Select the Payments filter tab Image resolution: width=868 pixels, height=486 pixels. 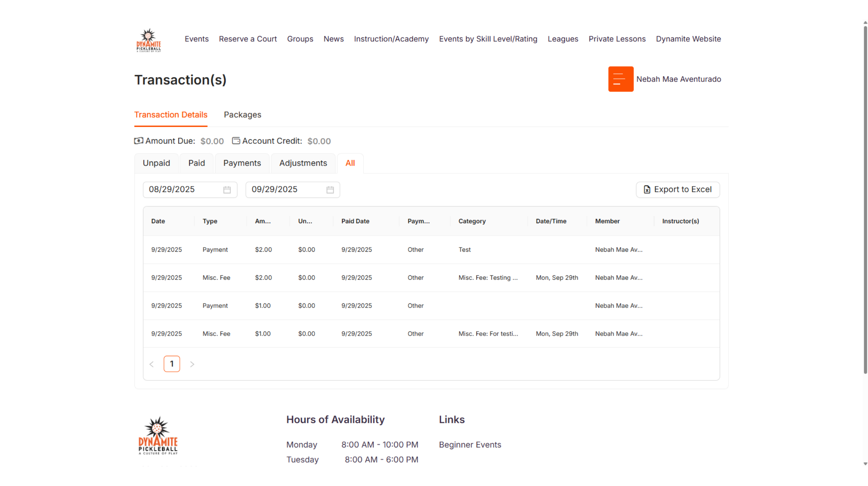(242, 163)
